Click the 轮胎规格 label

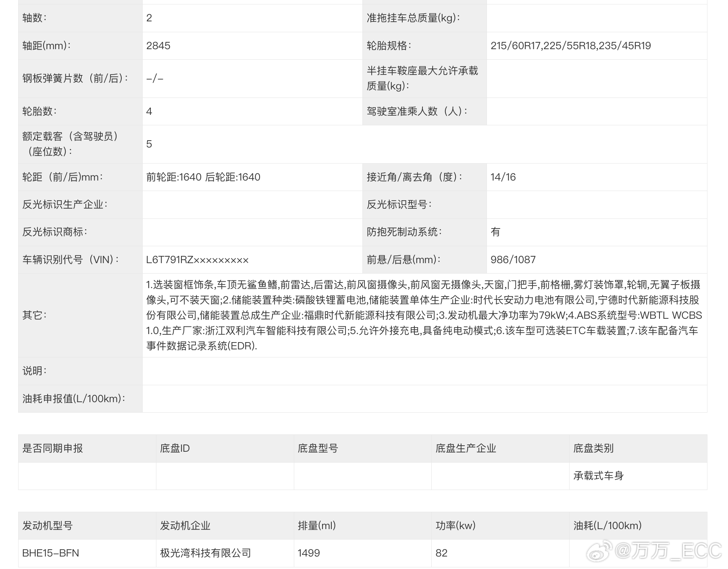[x=389, y=46]
